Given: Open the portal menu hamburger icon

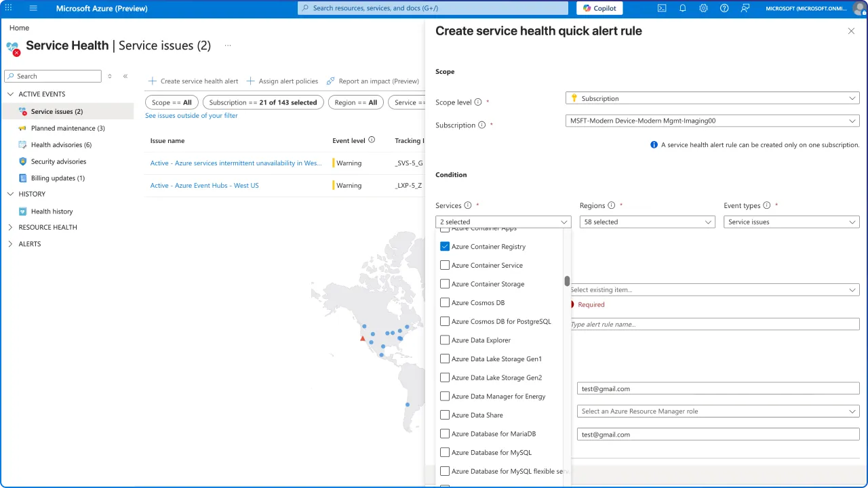Looking at the screenshot, I should [x=33, y=8].
